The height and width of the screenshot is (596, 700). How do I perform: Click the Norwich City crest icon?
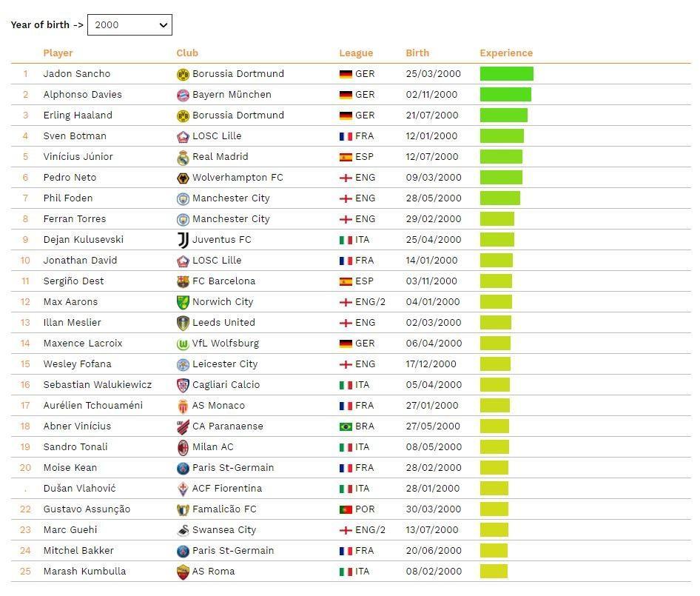[x=183, y=303]
